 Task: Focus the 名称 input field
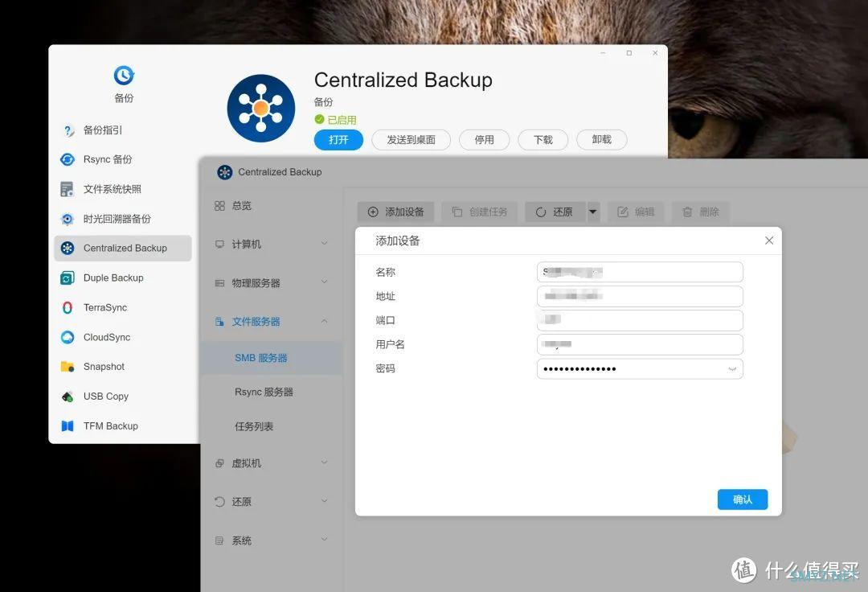pyautogui.click(x=640, y=272)
